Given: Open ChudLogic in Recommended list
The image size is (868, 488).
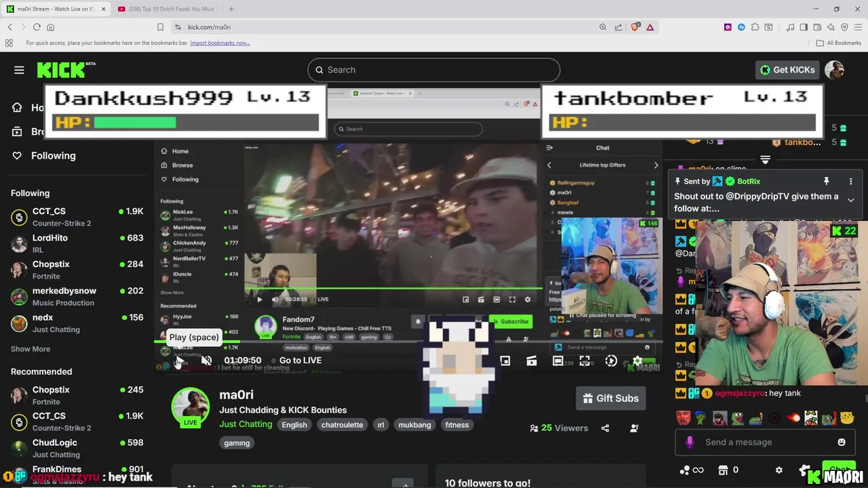Looking at the screenshot, I should (x=77, y=448).
